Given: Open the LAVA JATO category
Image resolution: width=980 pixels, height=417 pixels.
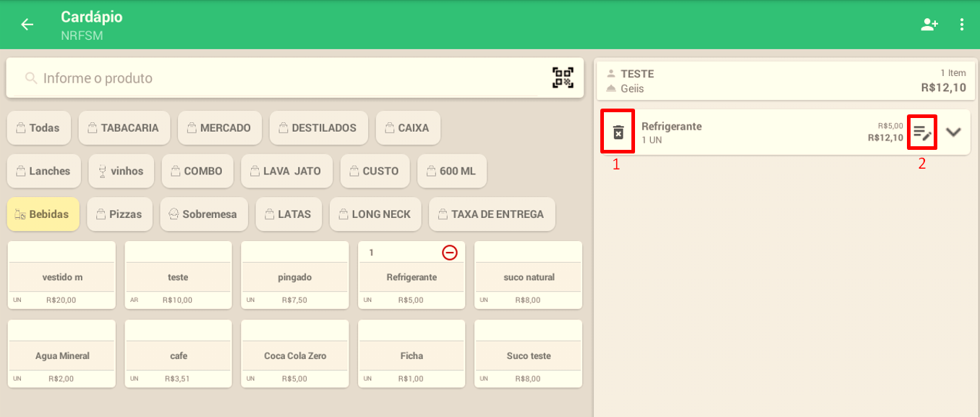Looking at the screenshot, I should pos(287,171).
